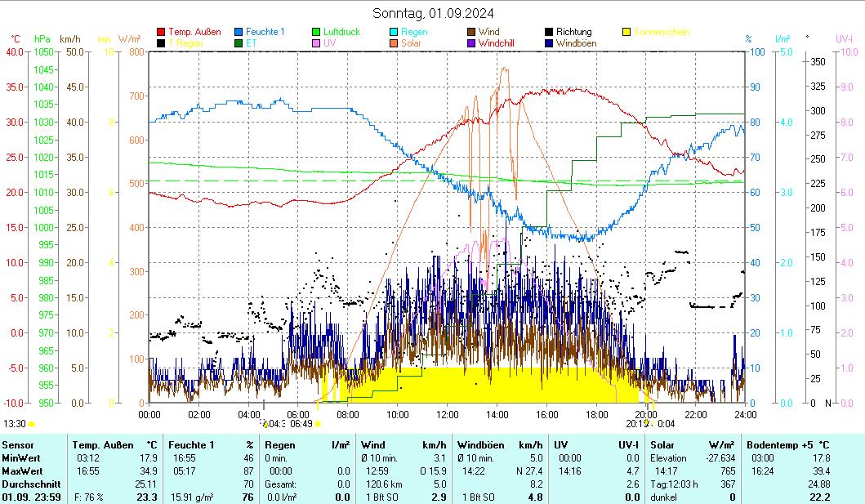The width and height of the screenshot is (865, 504).
Task: Click the Durchschnitt row label
Action: click(x=31, y=484)
